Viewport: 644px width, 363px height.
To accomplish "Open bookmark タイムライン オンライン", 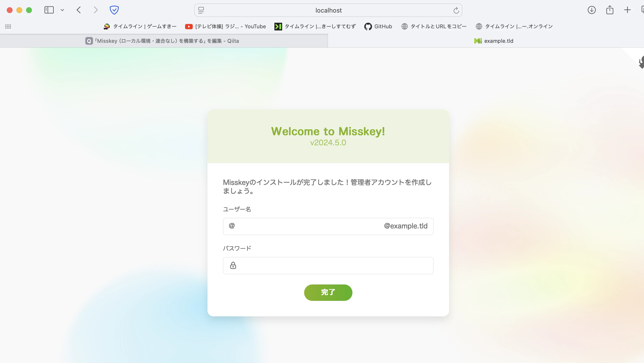I will [x=514, y=27].
